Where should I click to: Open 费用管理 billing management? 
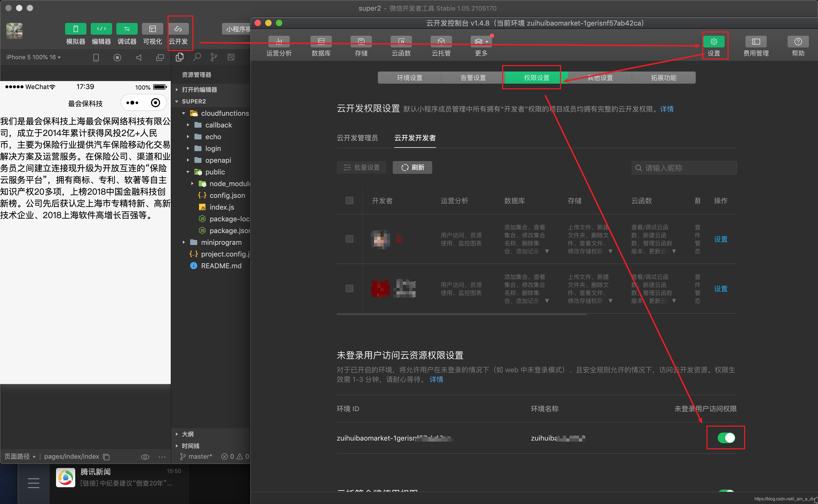pyautogui.click(x=756, y=42)
